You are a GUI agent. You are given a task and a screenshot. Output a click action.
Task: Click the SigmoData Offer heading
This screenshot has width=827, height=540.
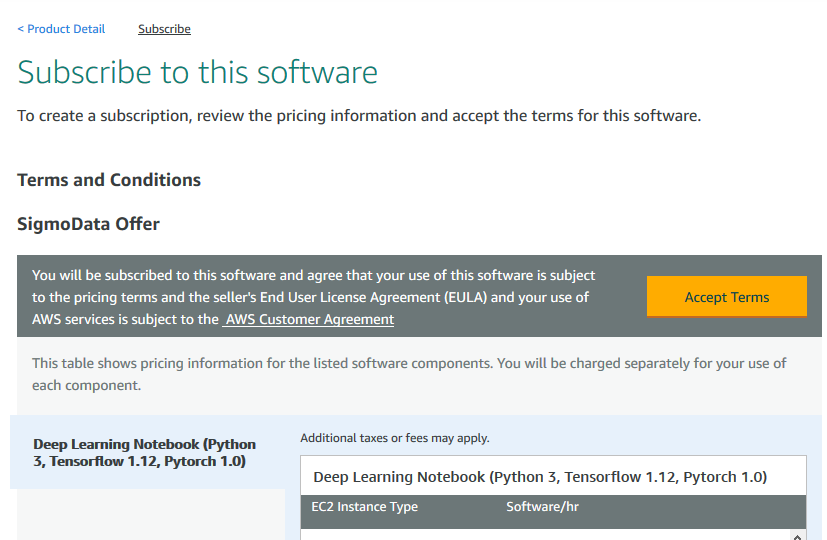(89, 224)
